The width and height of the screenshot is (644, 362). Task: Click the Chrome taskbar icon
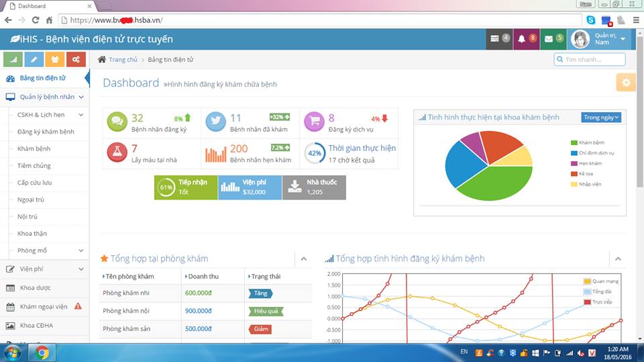pos(42,353)
